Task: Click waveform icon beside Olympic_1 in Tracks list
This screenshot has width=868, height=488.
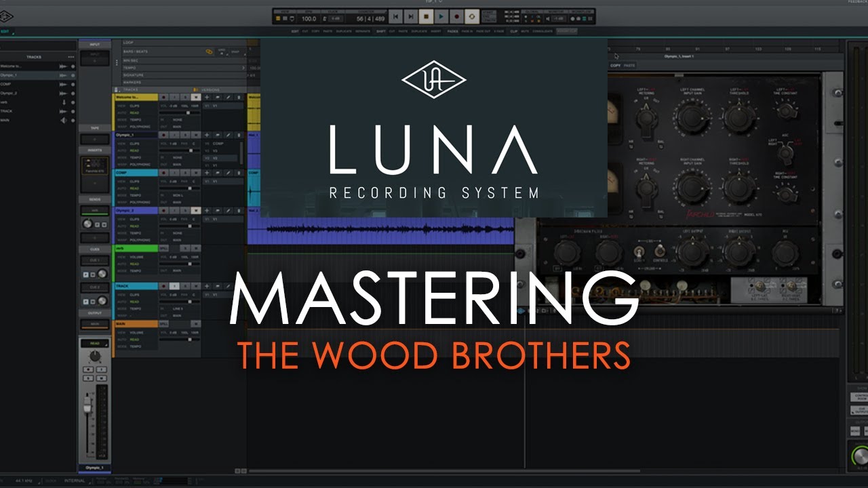Action: (63, 75)
